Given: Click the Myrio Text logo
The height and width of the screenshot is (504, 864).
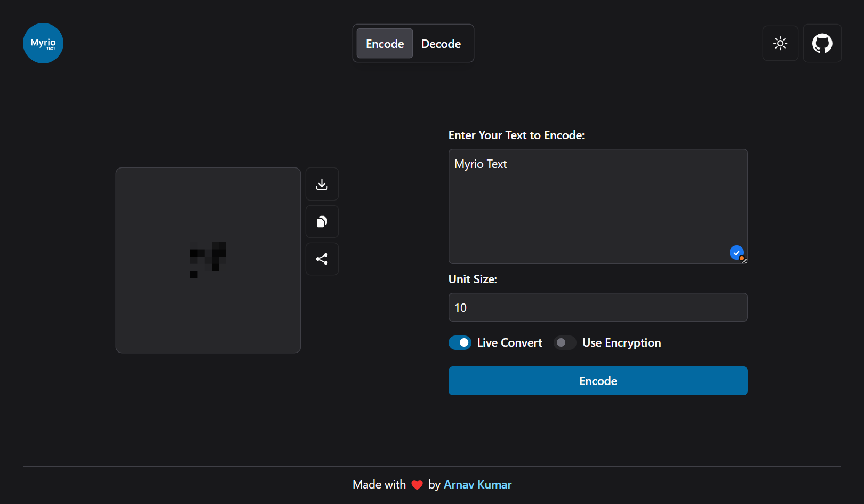Looking at the screenshot, I should tap(43, 43).
